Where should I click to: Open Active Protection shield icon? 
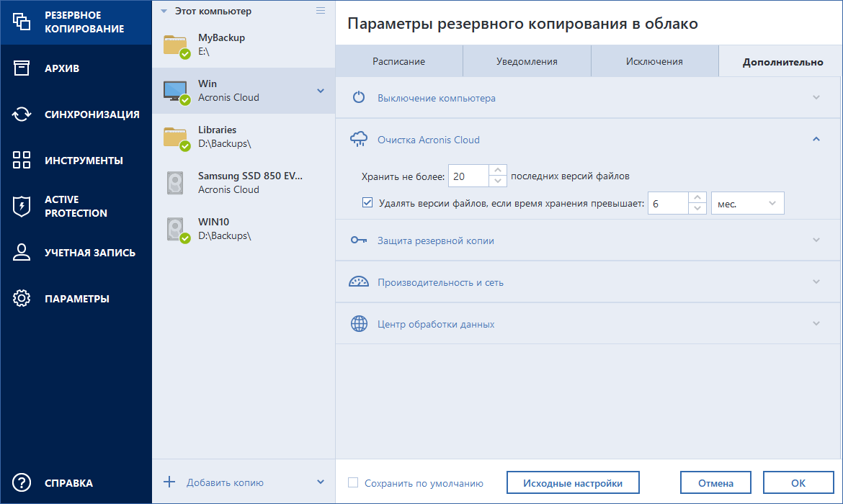22,207
